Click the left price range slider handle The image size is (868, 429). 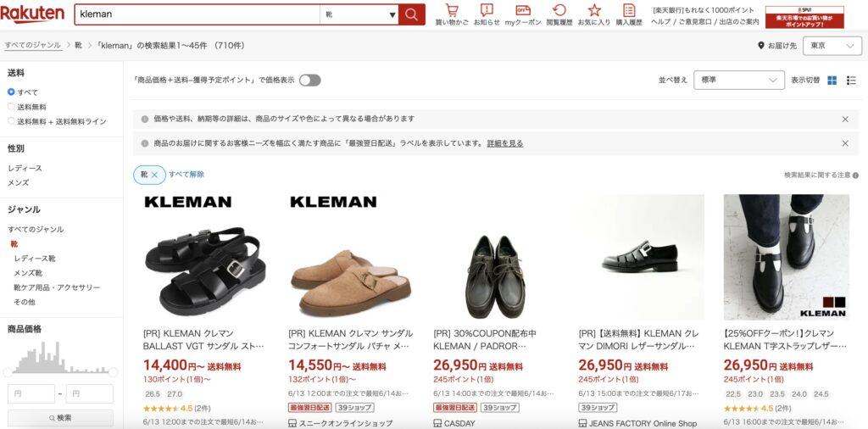[8, 372]
